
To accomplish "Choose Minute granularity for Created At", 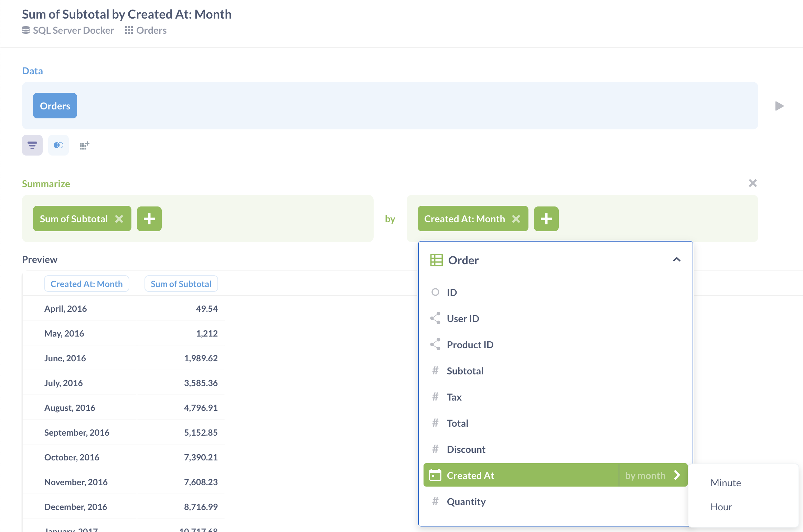I will click(725, 482).
